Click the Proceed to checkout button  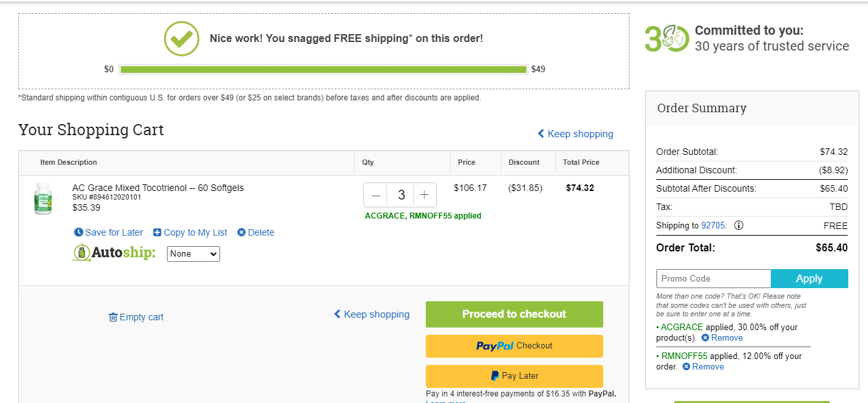514,314
